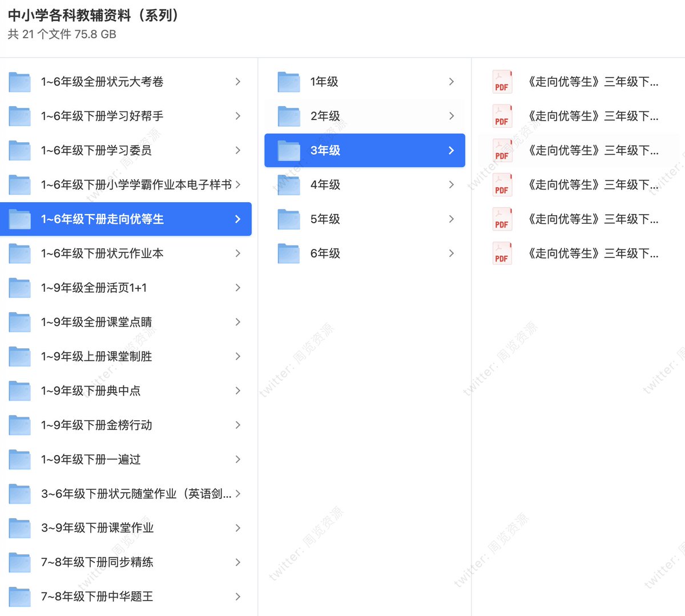
Task: Select 1~6年级下册小学学霸作业本电子样书 label
Action: coord(136,184)
